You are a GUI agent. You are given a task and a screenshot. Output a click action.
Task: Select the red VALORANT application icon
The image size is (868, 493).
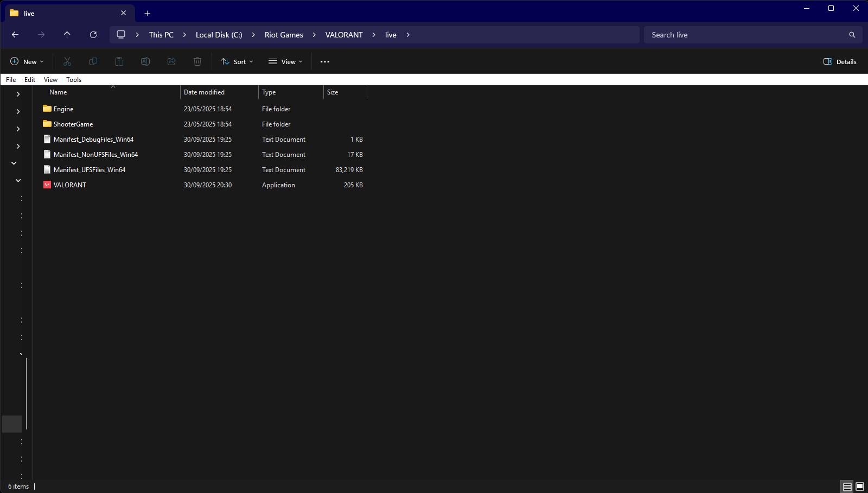(x=47, y=185)
